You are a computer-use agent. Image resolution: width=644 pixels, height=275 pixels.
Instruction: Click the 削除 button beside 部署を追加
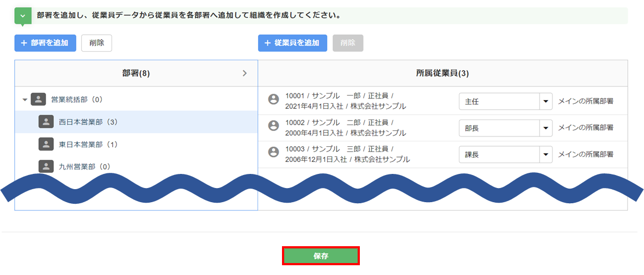96,43
